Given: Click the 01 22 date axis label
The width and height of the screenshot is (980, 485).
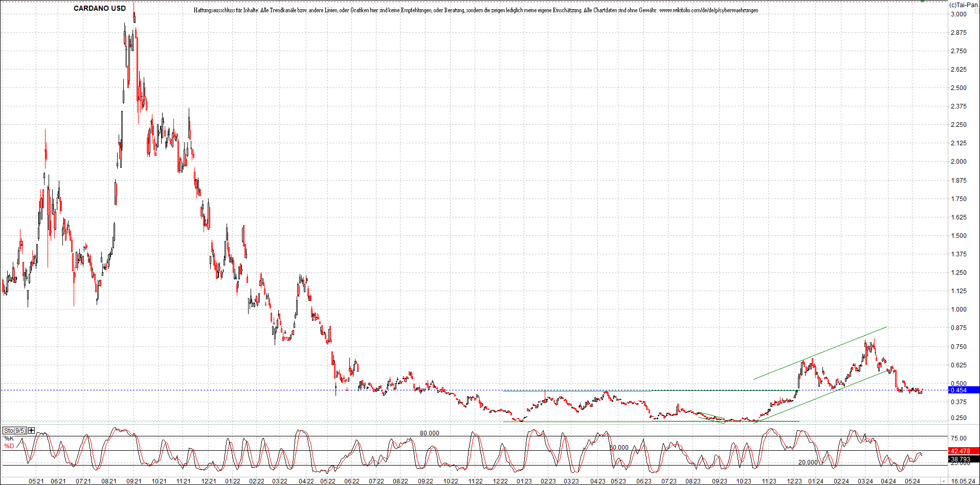Looking at the screenshot, I should coord(232,481).
